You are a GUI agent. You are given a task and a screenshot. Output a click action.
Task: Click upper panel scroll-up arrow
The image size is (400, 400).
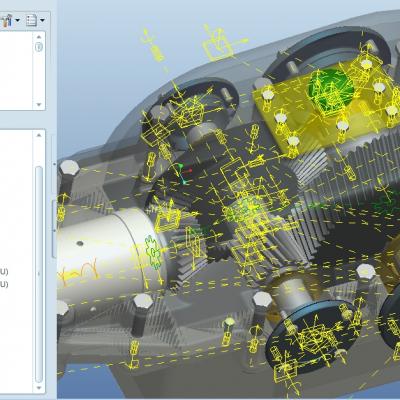pyautogui.click(x=39, y=36)
